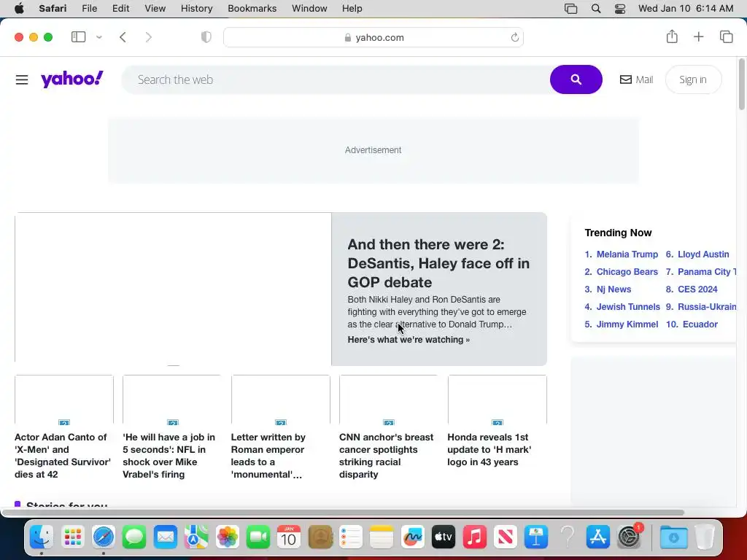Click the Search the web field
747x560 pixels.
pyautogui.click(x=336, y=79)
